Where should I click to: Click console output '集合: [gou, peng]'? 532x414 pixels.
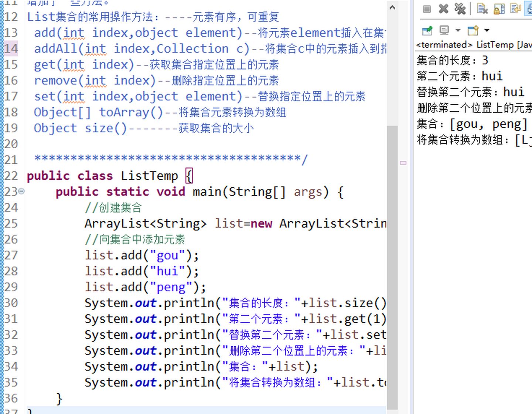[x=472, y=124]
